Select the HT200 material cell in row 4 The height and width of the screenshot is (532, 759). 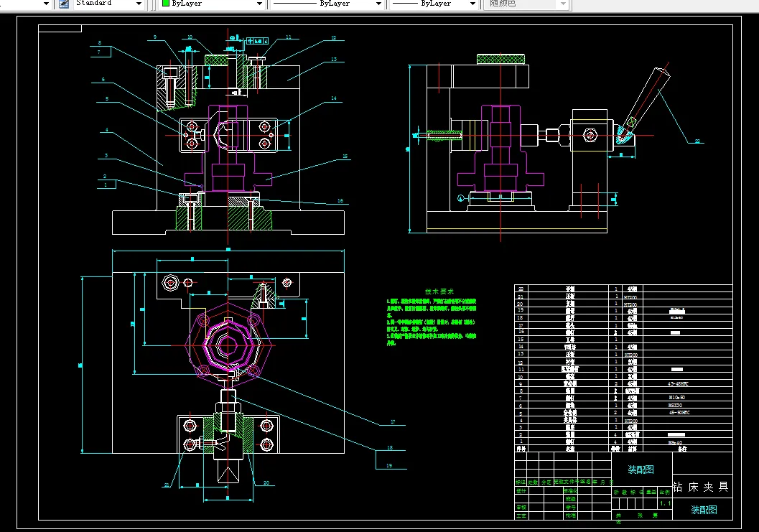click(x=631, y=421)
